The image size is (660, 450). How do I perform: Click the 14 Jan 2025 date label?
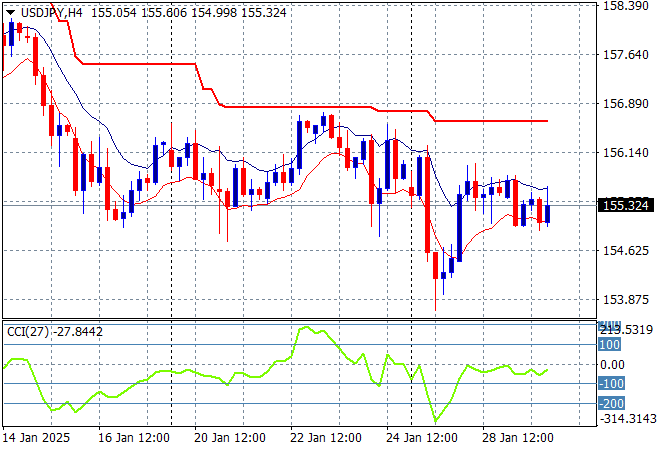(37, 438)
